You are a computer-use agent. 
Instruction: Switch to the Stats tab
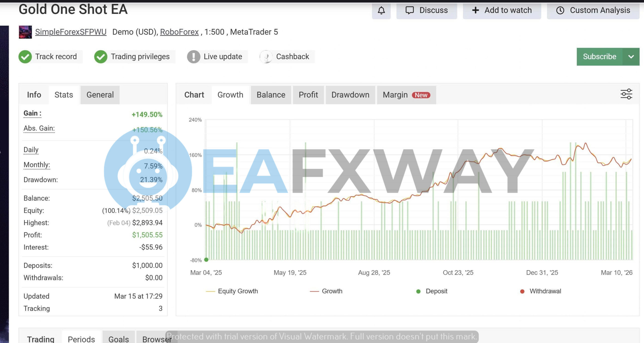(63, 95)
